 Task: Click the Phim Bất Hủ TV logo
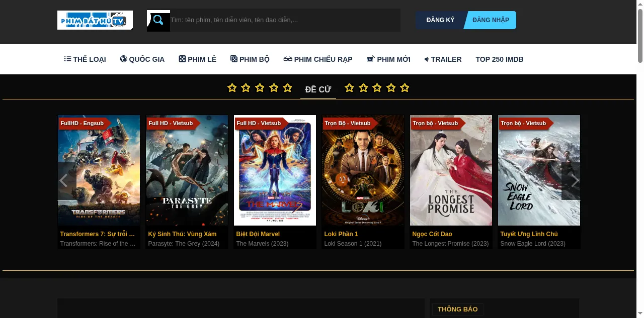click(95, 20)
